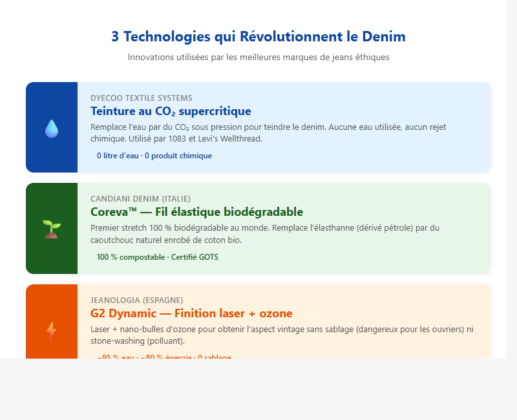Select the JEANOLOGIA (ESPAGNE) label
The image size is (517, 420).
(x=136, y=300)
